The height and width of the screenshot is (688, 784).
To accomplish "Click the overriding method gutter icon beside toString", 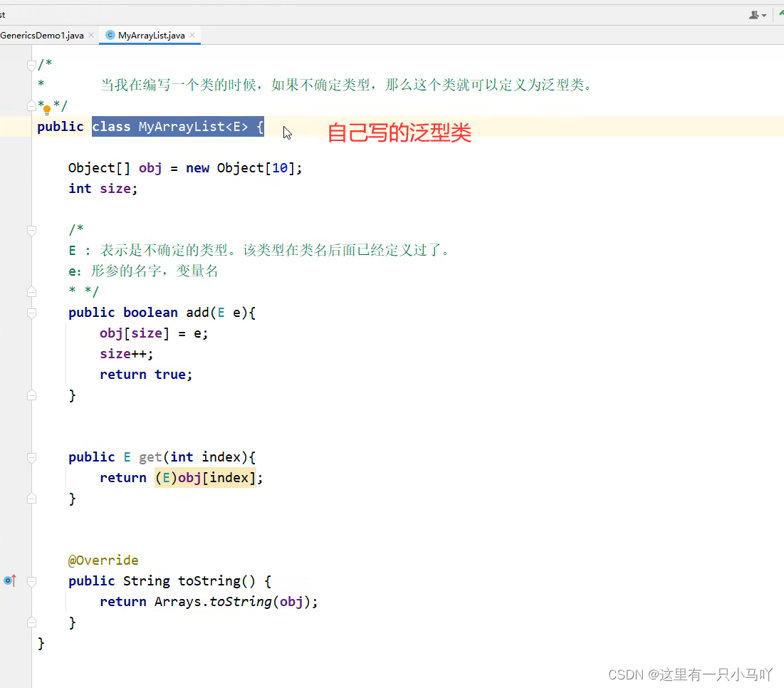I will point(9,580).
